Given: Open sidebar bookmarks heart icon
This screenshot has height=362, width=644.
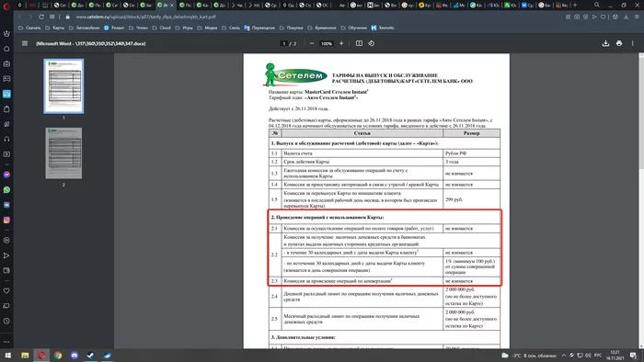Looking at the screenshot, I should point(6,291).
